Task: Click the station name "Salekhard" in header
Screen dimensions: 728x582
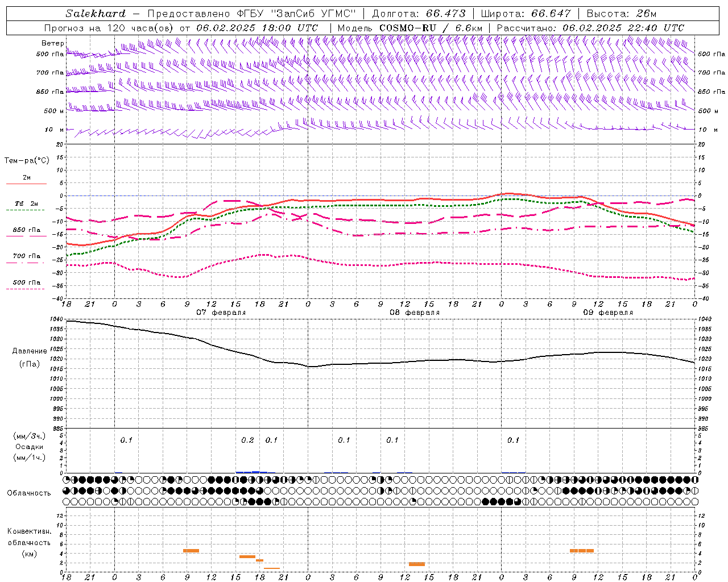Action: click(x=96, y=14)
